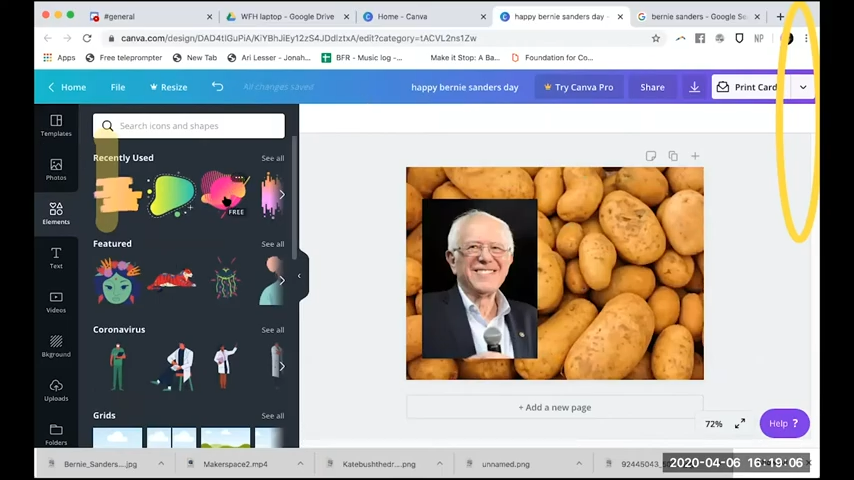
Task: See all Recently Used elements
Action: pyautogui.click(x=272, y=158)
